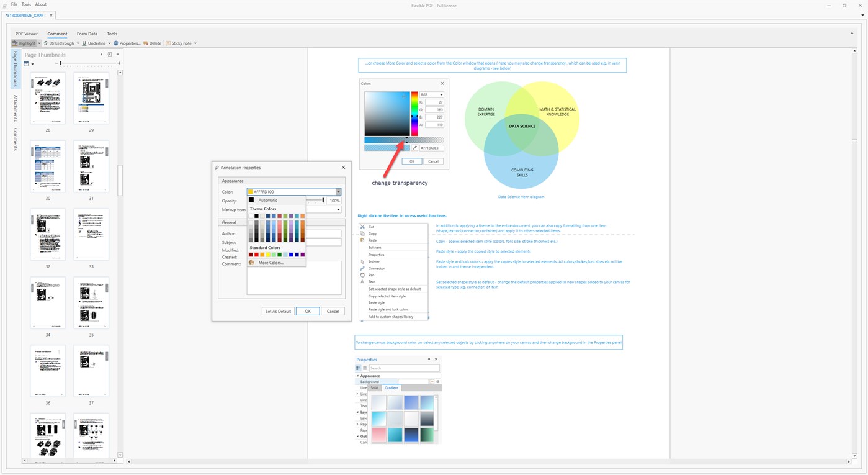Open the Page Thumbnails panel menu icon

coord(118,55)
